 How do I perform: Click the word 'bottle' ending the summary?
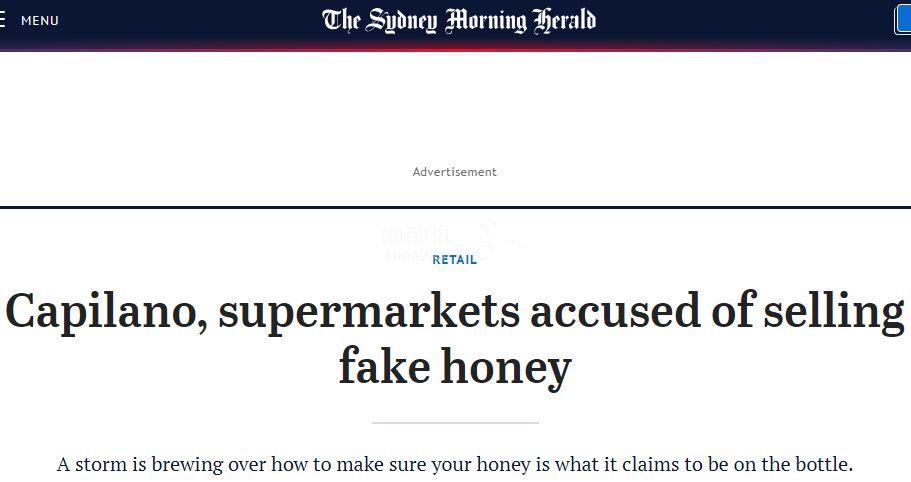[x=819, y=465]
